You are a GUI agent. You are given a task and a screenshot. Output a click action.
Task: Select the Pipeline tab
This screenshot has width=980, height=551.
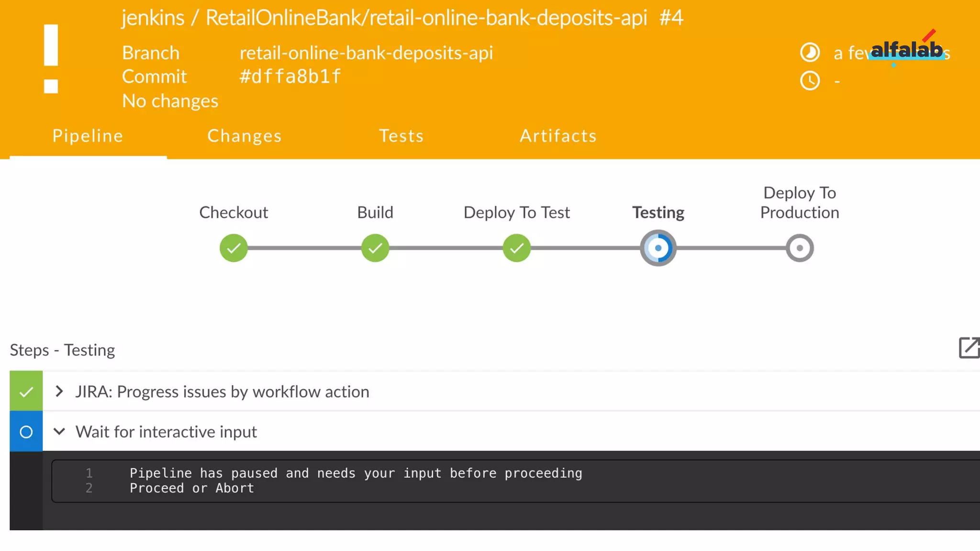[x=88, y=136]
